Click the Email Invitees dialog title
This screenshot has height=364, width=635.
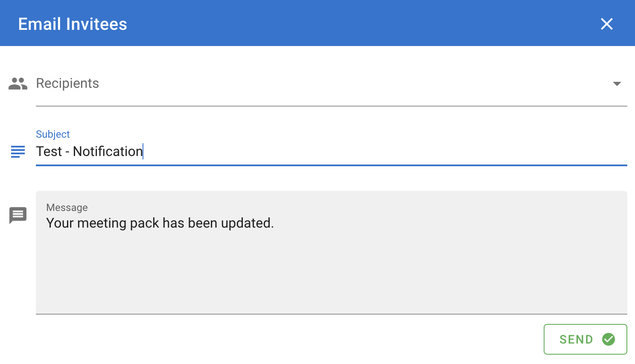[x=73, y=24]
